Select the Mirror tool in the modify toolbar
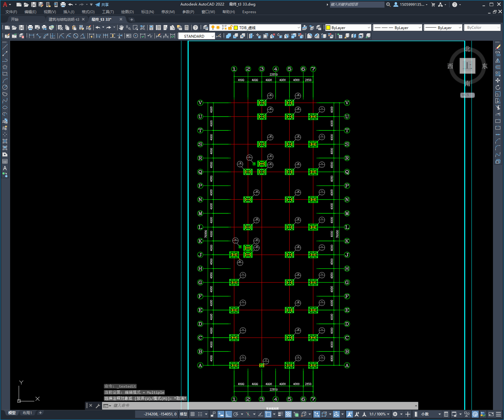 point(498,60)
